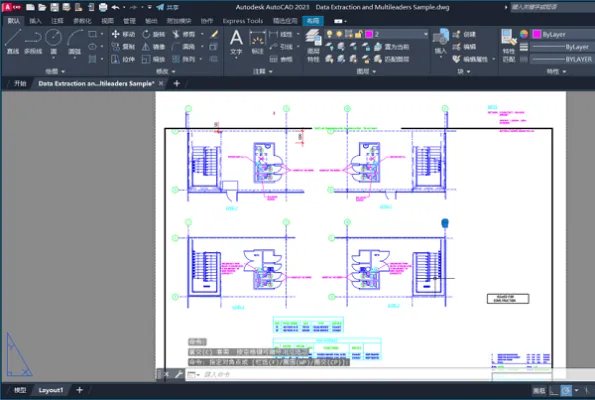Switch to the Express Tools ribbon tab
The image size is (595, 400).
tap(242, 21)
